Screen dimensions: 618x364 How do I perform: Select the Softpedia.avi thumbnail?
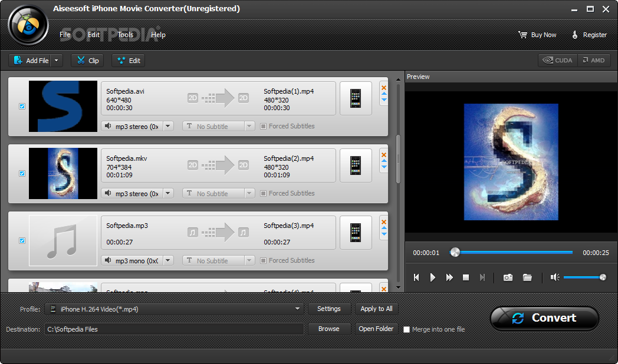click(63, 106)
